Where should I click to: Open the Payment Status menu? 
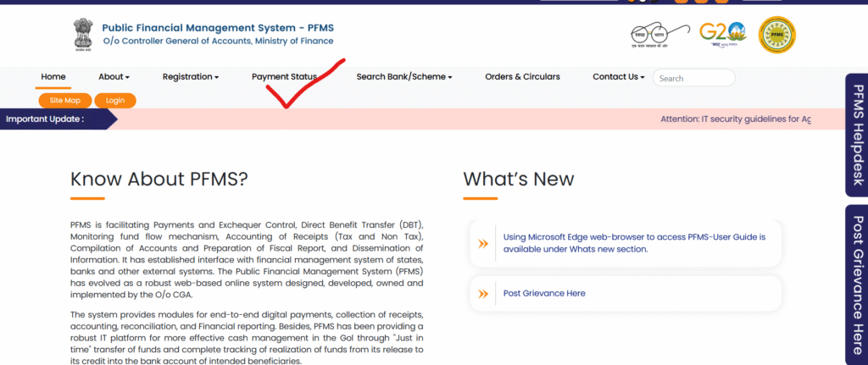coord(284,77)
